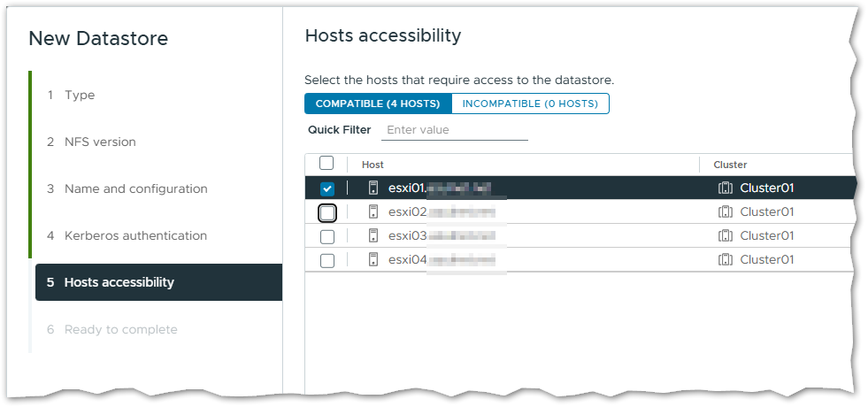
Task: Check the esxi02 host checkbox
Action: (x=327, y=212)
